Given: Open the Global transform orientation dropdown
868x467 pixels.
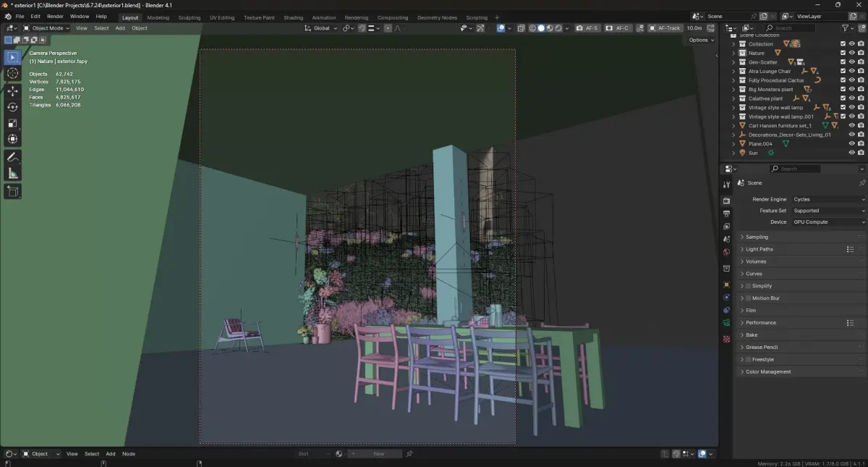Looking at the screenshot, I should [321, 28].
